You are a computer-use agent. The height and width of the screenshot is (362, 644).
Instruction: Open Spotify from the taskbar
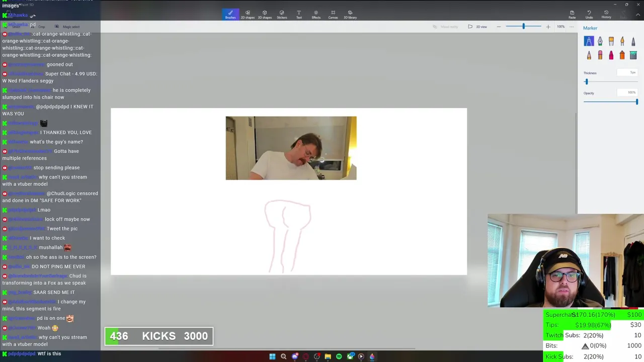click(339, 356)
